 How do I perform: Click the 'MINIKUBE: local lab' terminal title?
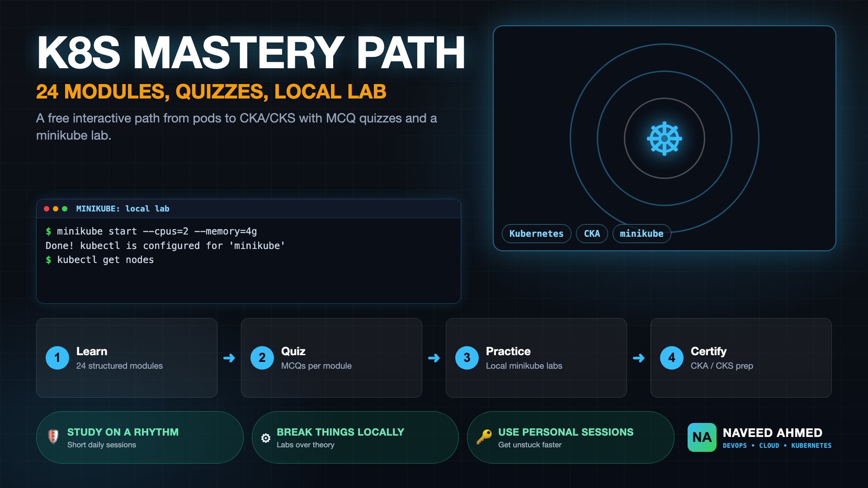click(123, 209)
